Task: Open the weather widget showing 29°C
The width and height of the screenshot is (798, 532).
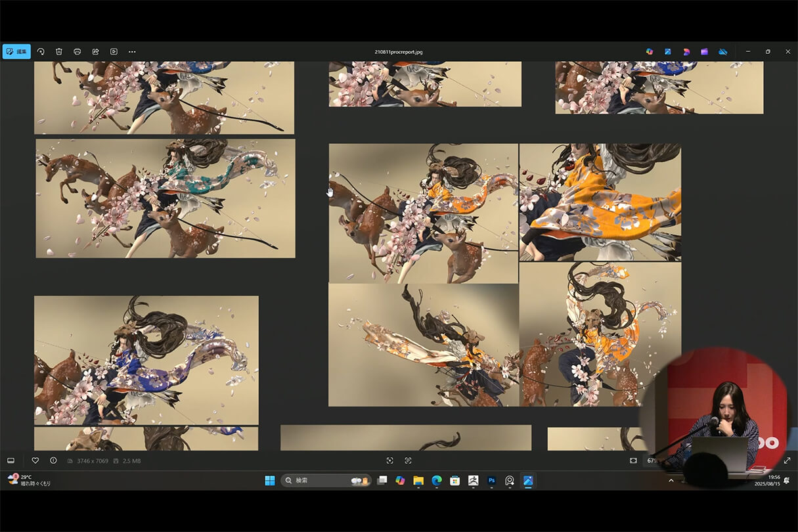Action: tap(28, 480)
